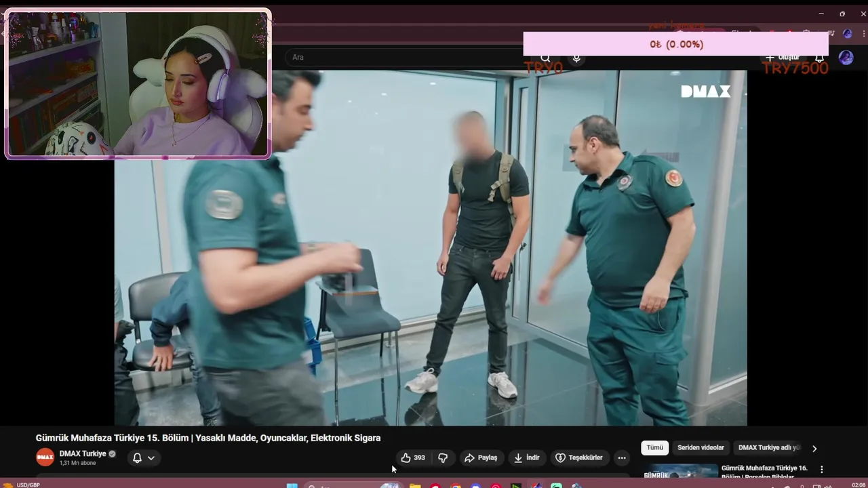Open the Chrome profile avatar in the toolbar
The height and width of the screenshot is (488, 868).
(847, 33)
